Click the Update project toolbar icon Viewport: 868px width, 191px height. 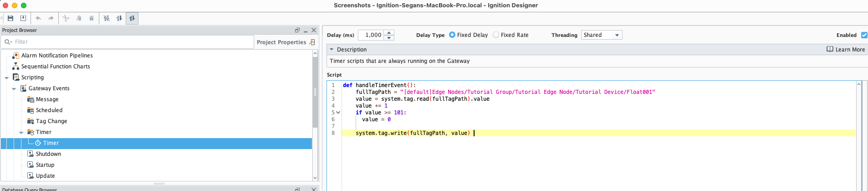point(23,18)
